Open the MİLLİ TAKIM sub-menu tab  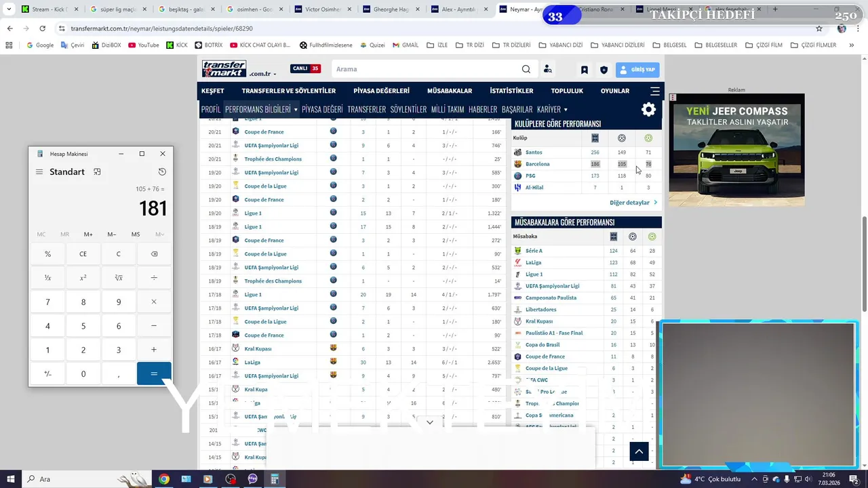[x=448, y=109]
